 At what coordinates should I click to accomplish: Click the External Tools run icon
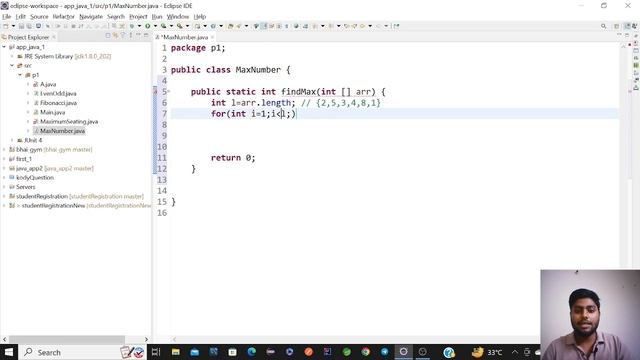[179, 26]
